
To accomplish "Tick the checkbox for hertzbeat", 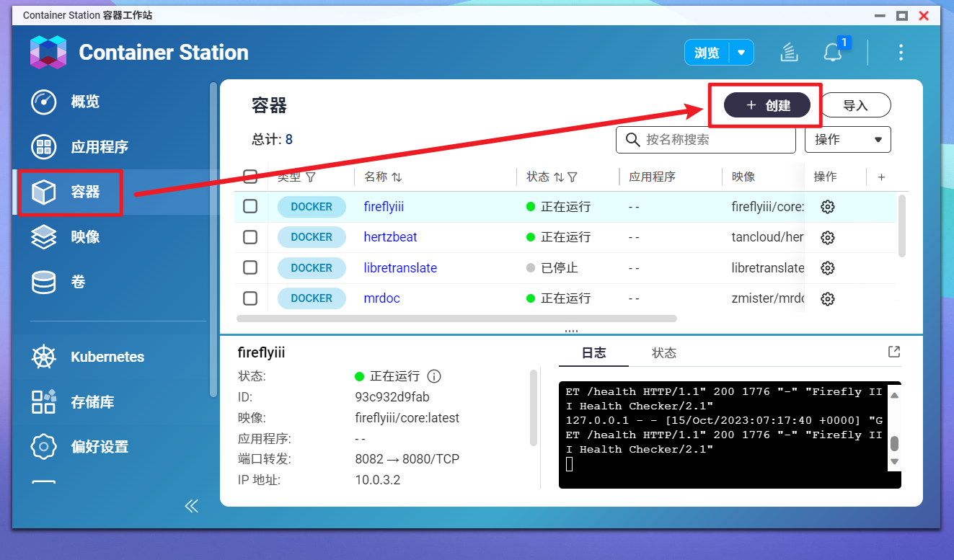I will pos(250,236).
